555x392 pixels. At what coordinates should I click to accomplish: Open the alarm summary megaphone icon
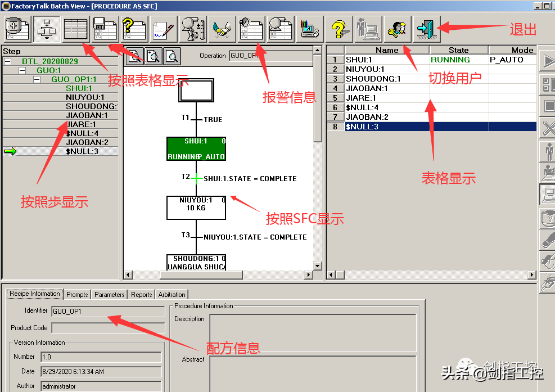(250, 29)
